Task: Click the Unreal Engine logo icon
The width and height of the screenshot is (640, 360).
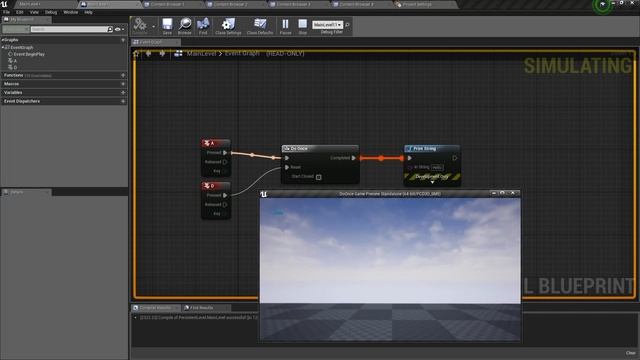Action: tap(4, 4)
